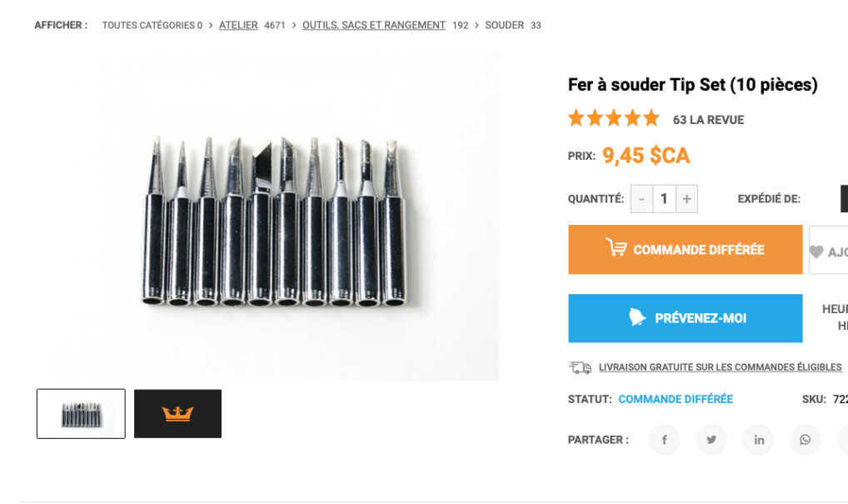Open Outils, Sacs et Rangement breadcrumb

tap(374, 25)
